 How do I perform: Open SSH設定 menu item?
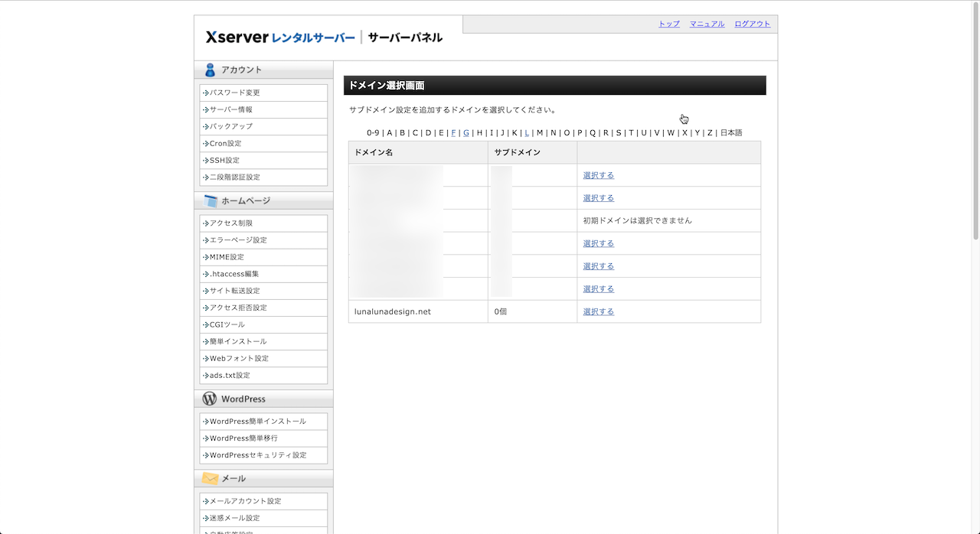click(x=224, y=161)
